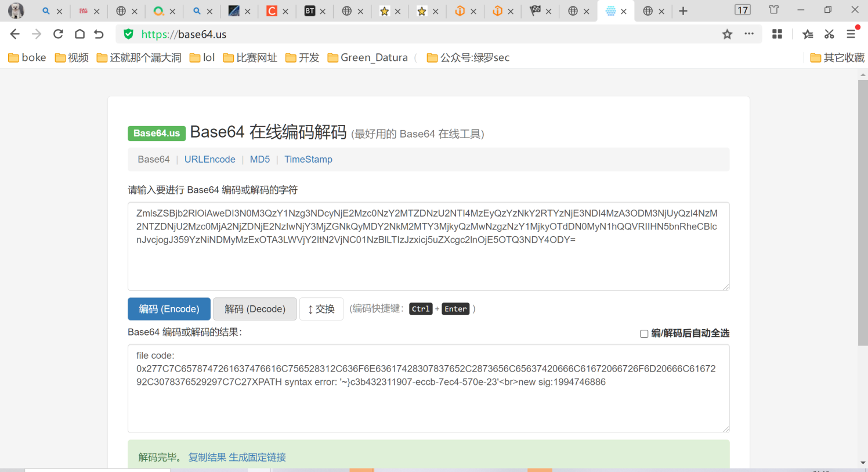Open the download manager showing 17

coord(742,9)
